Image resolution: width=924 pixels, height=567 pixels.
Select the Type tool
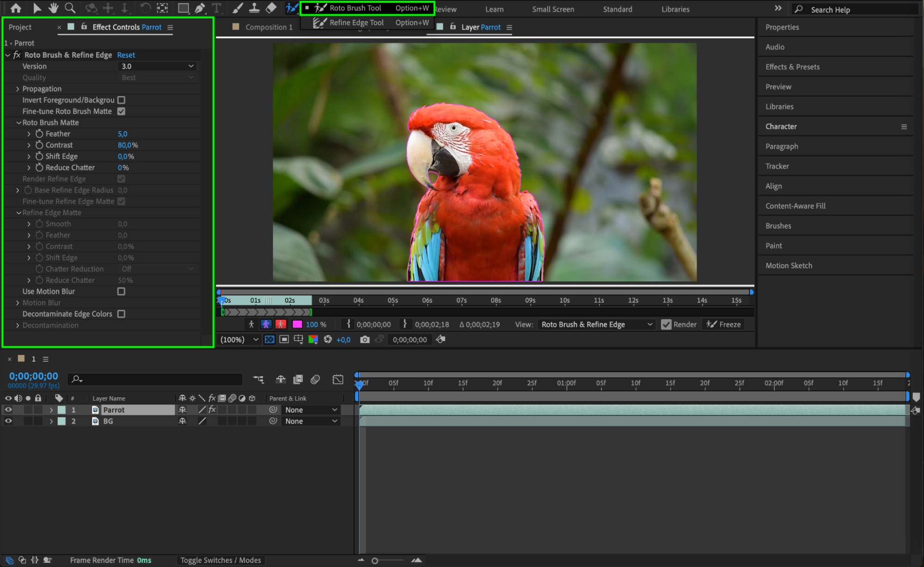(x=216, y=8)
